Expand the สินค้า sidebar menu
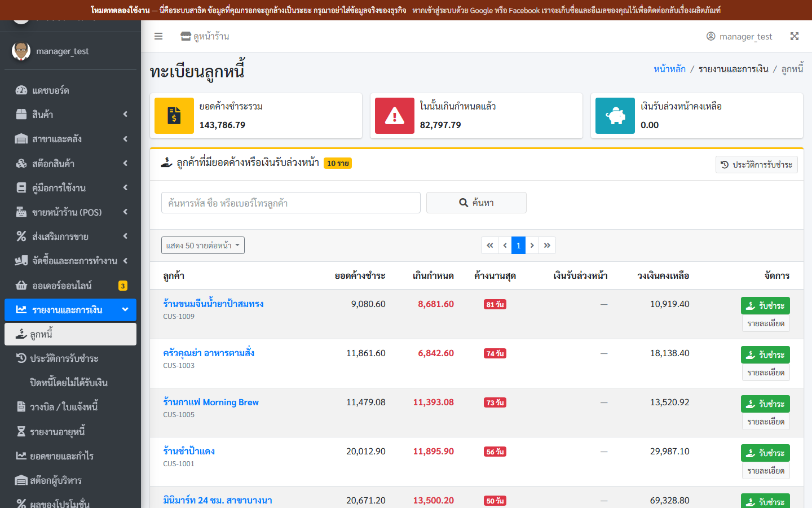812x508 pixels. click(70, 115)
